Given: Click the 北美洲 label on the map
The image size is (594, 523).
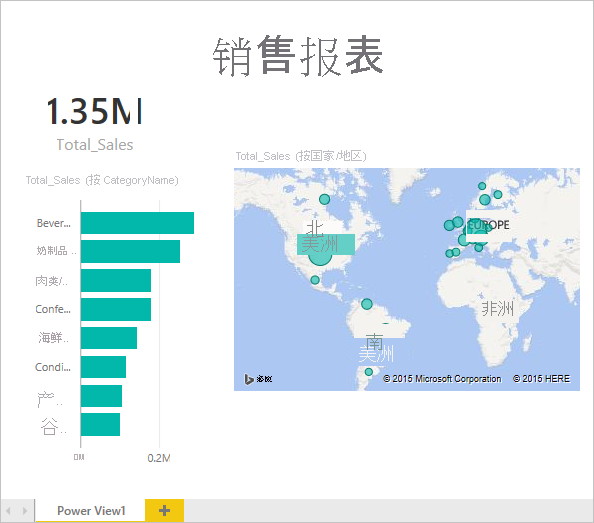Looking at the screenshot, I should point(320,237).
